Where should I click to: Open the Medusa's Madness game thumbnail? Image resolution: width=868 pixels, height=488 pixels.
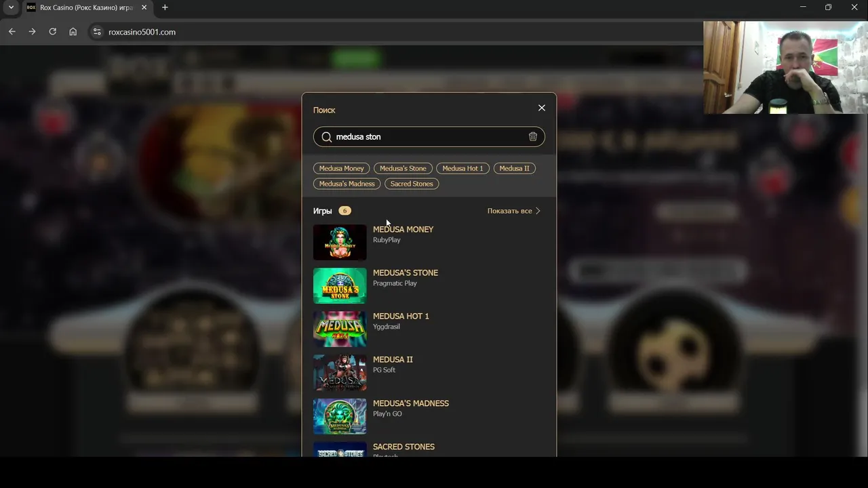point(340,415)
